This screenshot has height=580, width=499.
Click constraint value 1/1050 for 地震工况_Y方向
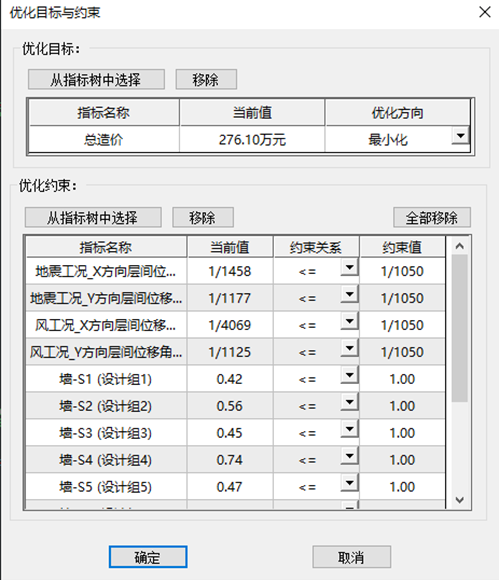click(402, 298)
